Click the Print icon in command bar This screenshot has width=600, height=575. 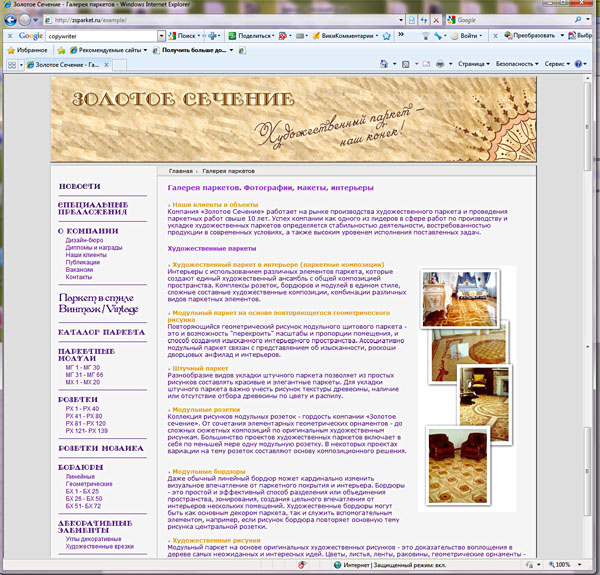(440, 64)
